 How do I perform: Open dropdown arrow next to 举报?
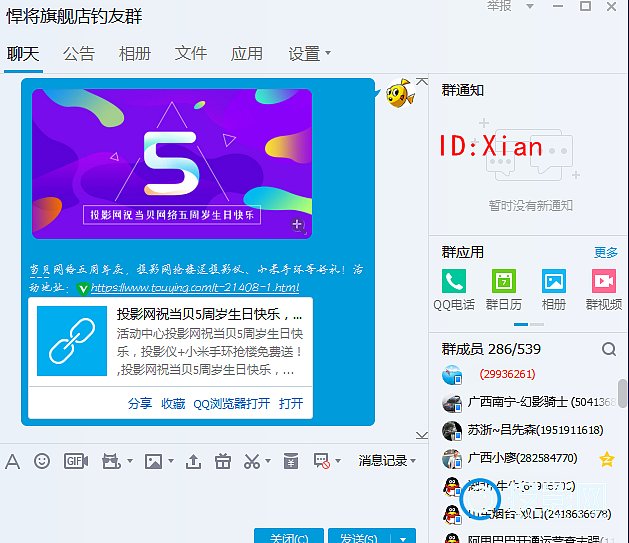click(530, 6)
